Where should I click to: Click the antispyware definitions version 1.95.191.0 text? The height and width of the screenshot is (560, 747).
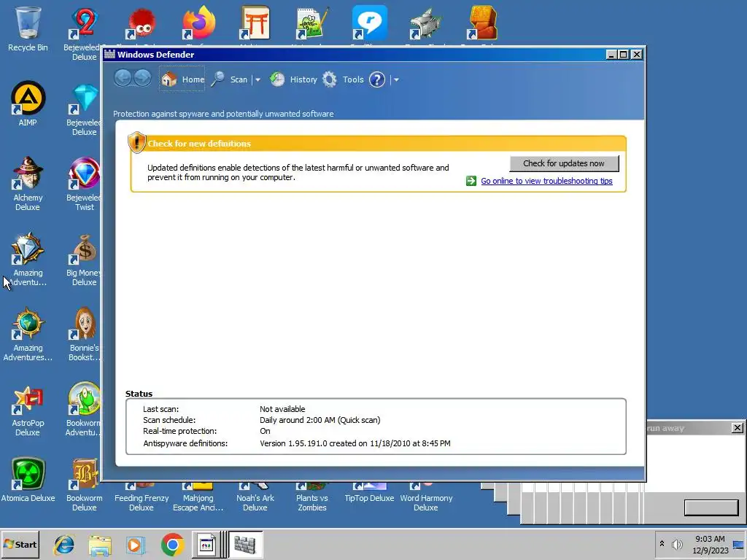[355, 443]
